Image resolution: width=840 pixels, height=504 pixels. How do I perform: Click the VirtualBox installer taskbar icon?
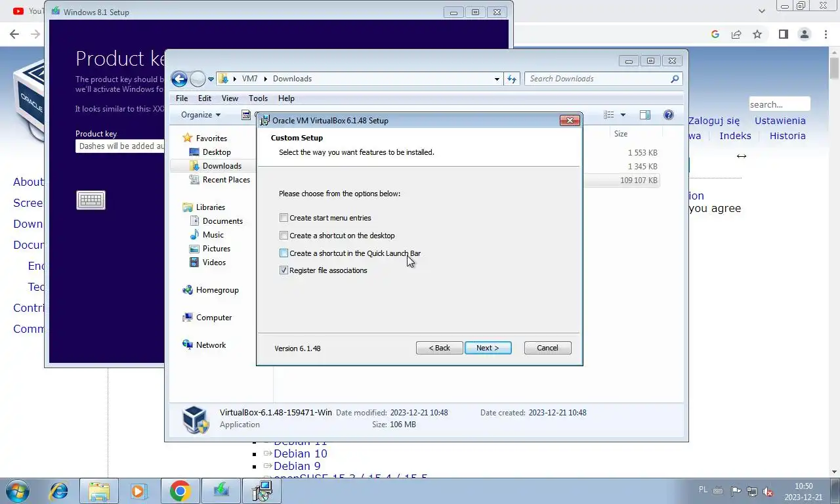tap(262, 491)
